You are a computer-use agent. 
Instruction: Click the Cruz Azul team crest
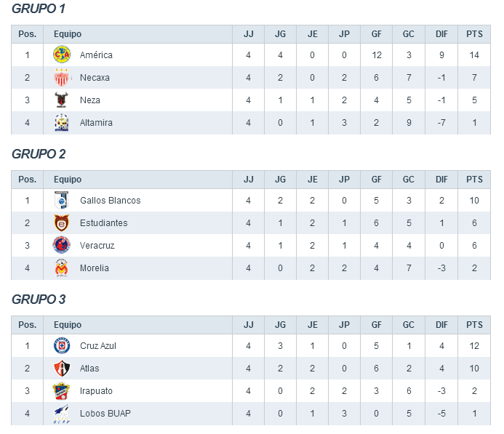pyautogui.click(x=62, y=345)
